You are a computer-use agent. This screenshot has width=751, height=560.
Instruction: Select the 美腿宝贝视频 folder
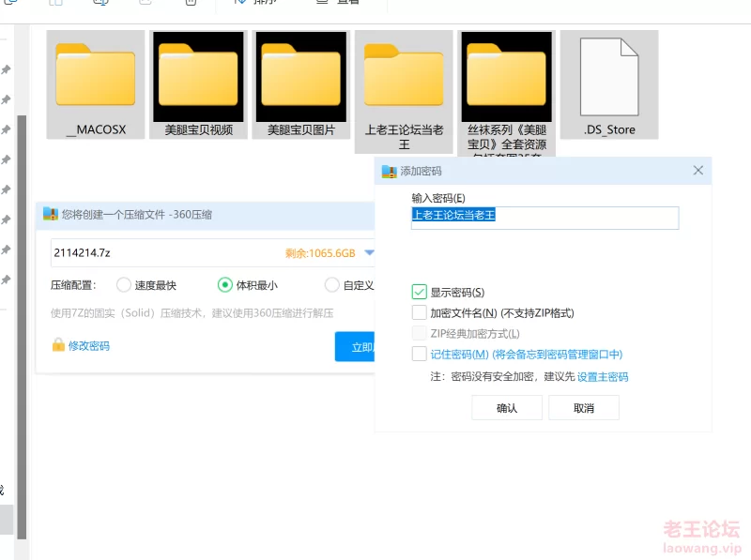click(x=198, y=84)
